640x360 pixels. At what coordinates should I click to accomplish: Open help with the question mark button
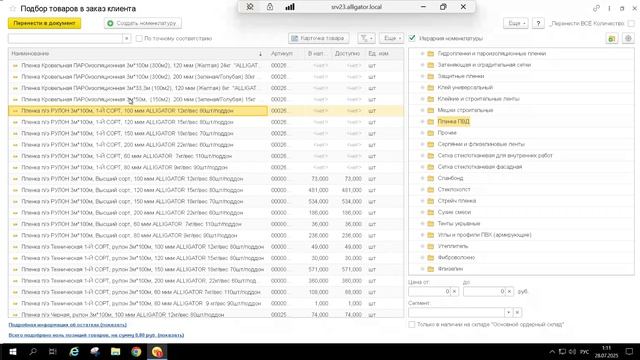tap(538, 24)
